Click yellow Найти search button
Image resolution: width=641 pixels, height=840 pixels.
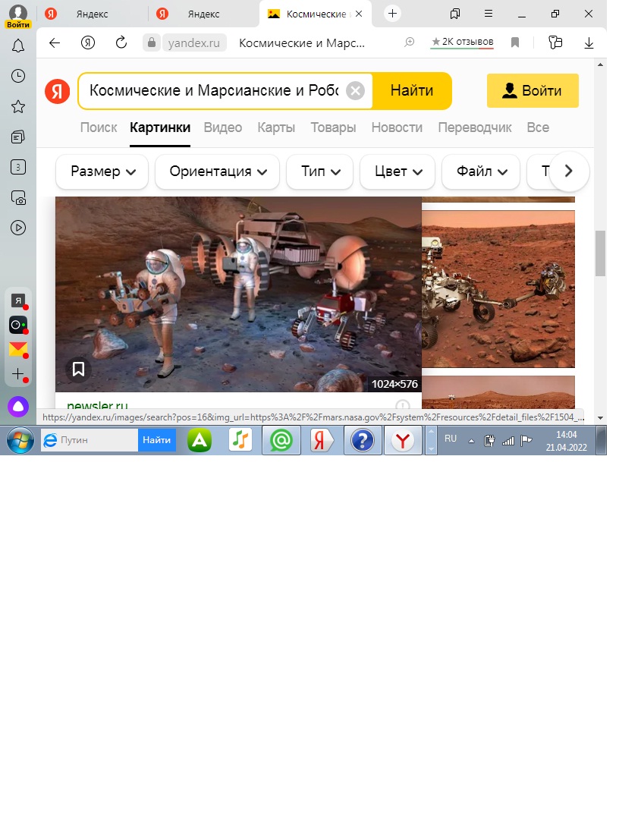pyautogui.click(x=412, y=90)
